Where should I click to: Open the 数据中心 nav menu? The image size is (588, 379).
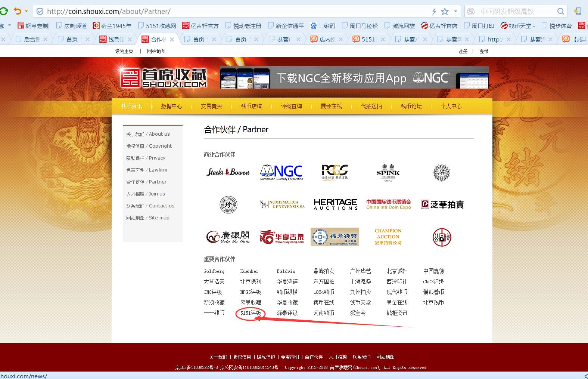pyautogui.click(x=171, y=106)
